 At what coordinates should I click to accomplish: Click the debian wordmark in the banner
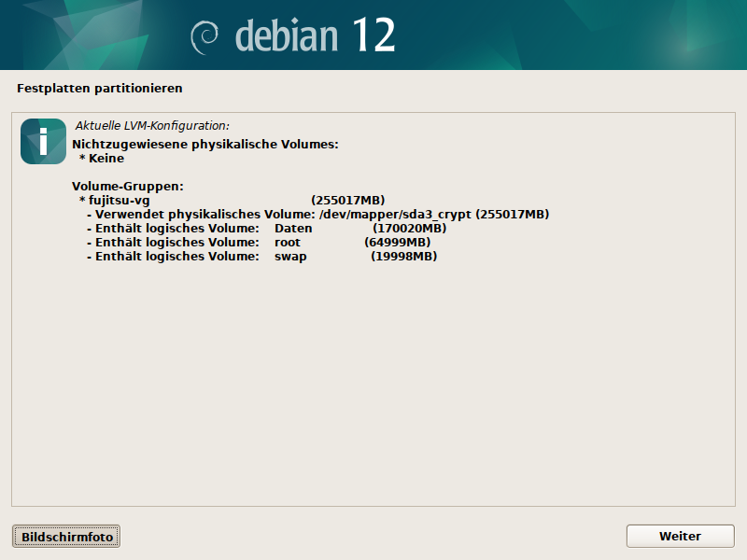[x=286, y=35]
